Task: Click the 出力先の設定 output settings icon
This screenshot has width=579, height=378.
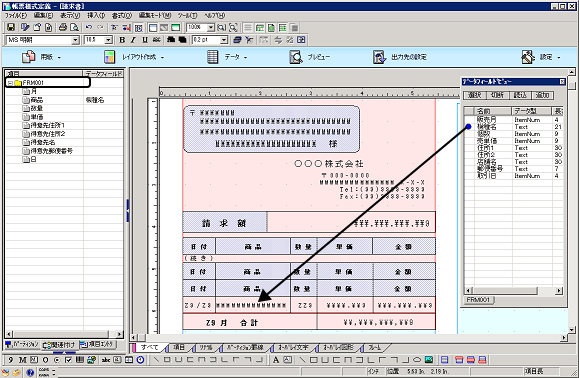Action: (x=379, y=57)
